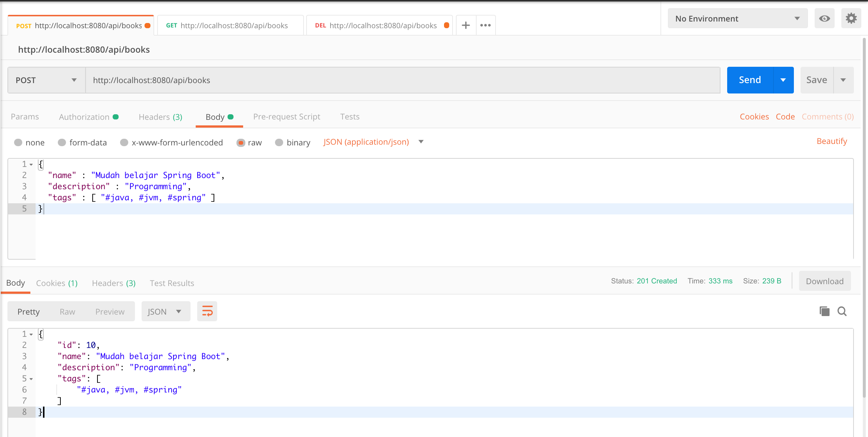Choose x-www-form-urlencoded body option
Viewport: 868px width, 437px height.
tap(124, 142)
